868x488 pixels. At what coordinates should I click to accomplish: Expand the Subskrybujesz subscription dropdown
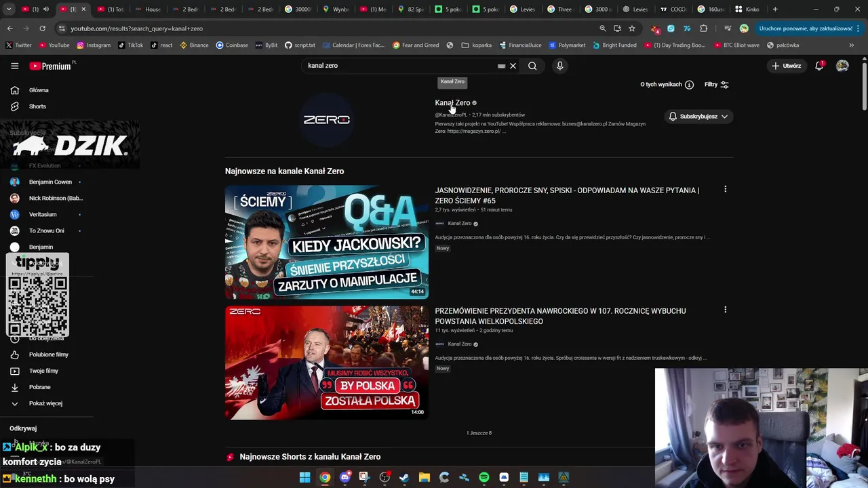698,117
